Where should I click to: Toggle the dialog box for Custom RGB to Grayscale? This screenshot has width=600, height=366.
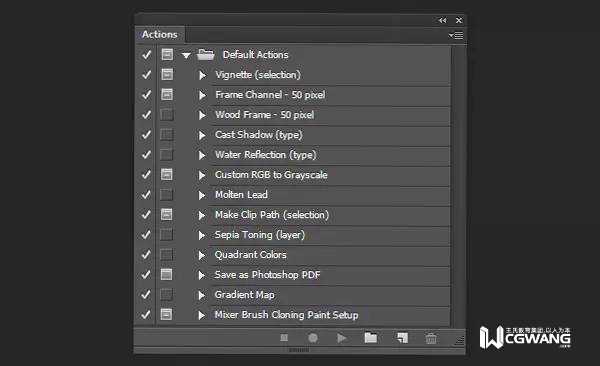(x=167, y=175)
